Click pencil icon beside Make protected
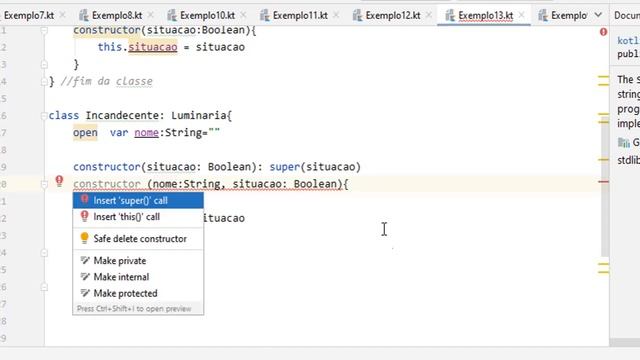The width and height of the screenshot is (640, 360). (x=85, y=293)
